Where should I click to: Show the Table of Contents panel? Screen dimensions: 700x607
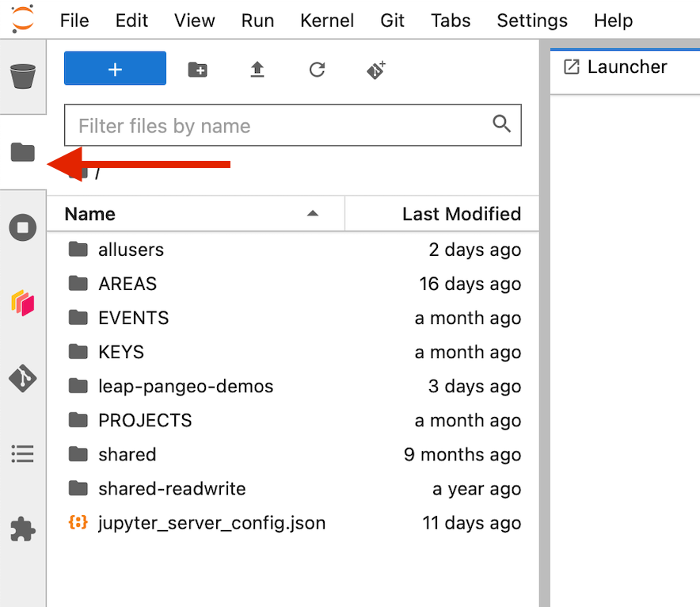[23, 453]
